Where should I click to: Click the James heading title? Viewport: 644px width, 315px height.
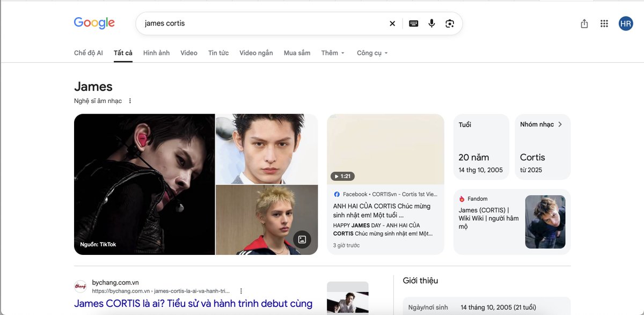[x=93, y=86]
